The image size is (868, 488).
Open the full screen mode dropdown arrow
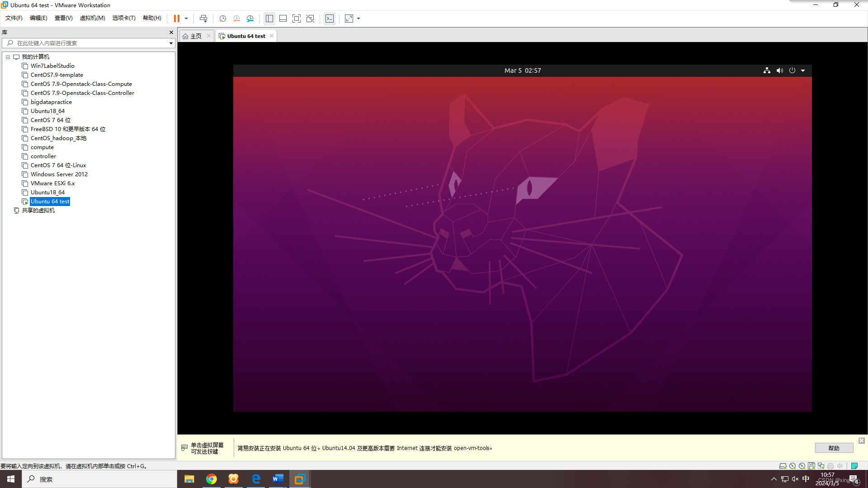coord(358,19)
